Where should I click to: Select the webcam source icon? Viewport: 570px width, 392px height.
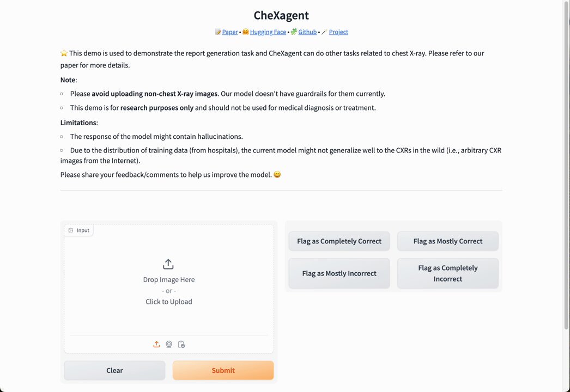[169, 344]
